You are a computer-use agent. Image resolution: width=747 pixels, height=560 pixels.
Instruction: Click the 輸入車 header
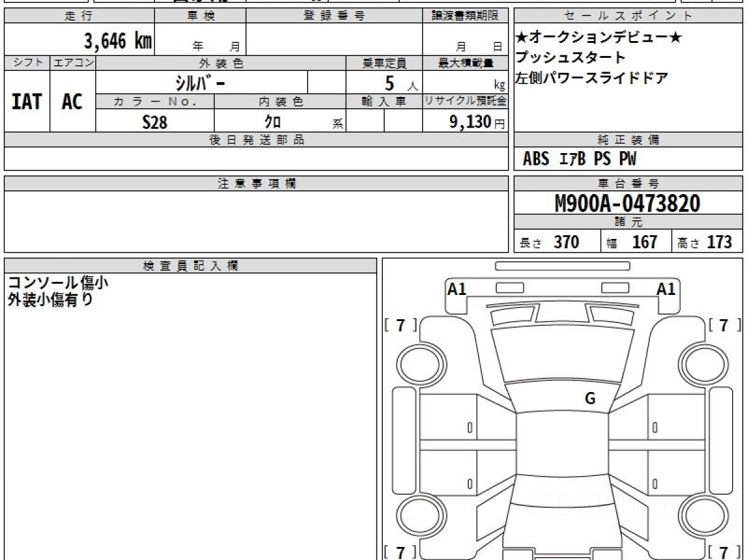384,101
